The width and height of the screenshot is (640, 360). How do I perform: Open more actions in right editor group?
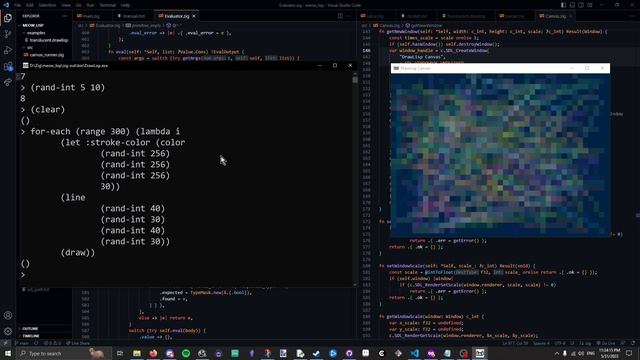point(632,16)
